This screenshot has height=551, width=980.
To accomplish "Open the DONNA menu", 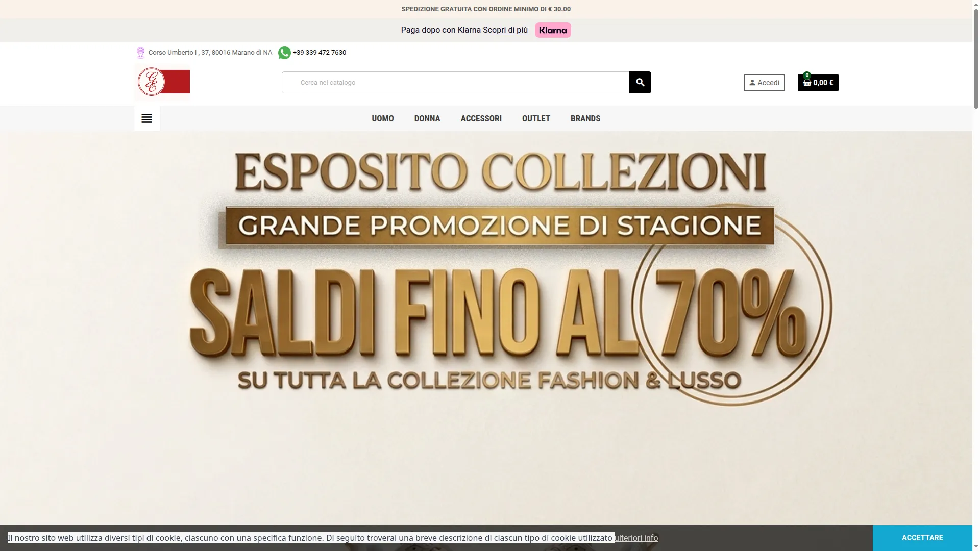I will tap(427, 118).
